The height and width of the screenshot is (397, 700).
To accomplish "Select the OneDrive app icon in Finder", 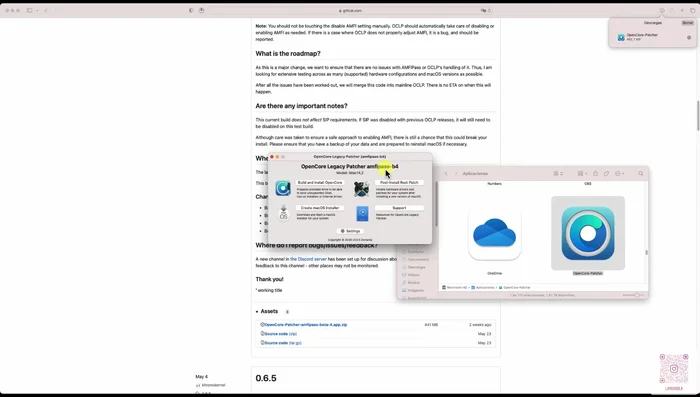I will tap(494, 233).
